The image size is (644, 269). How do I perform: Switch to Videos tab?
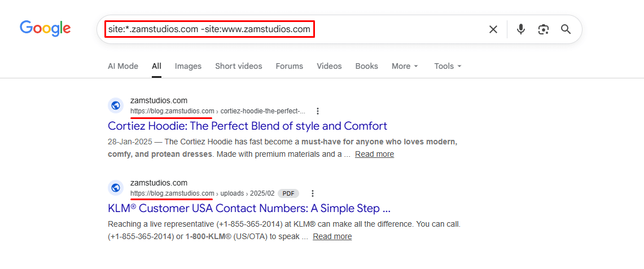(329, 66)
